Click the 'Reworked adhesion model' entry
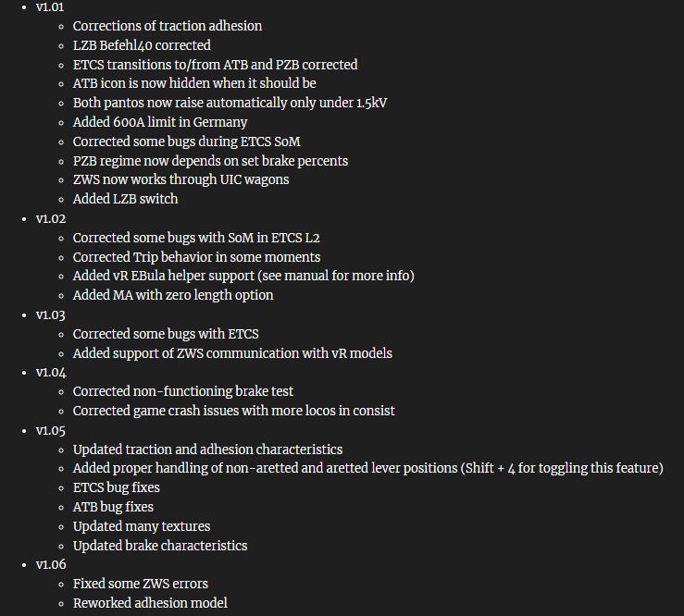 tap(150, 603)
